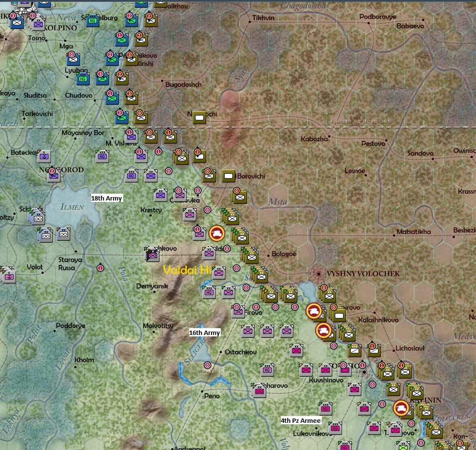The width and height of the screenshot is (476, 450).
Task: Click the Krestcy town label
Action: tap(151, 210)
